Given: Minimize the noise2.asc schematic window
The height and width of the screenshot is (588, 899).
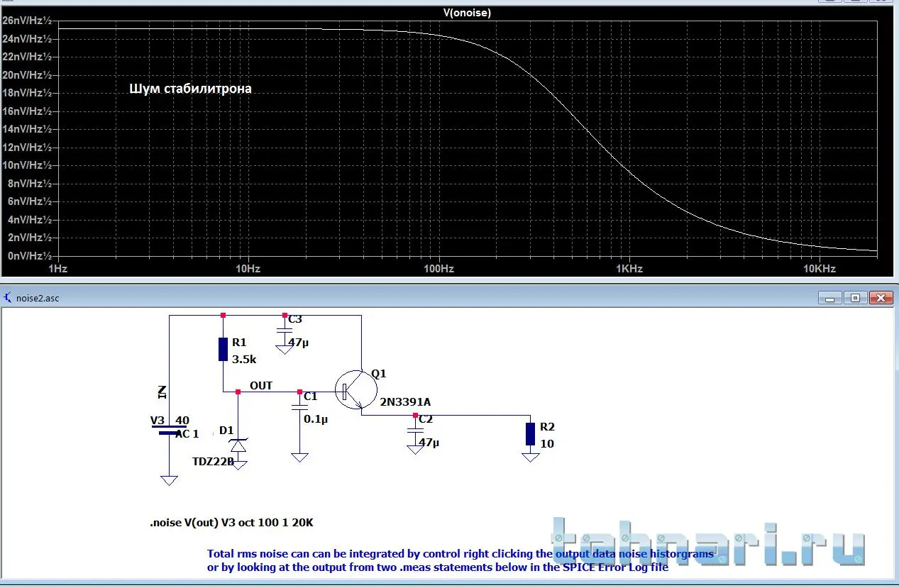Looking at the screenshot, I should tap(829, 298).
